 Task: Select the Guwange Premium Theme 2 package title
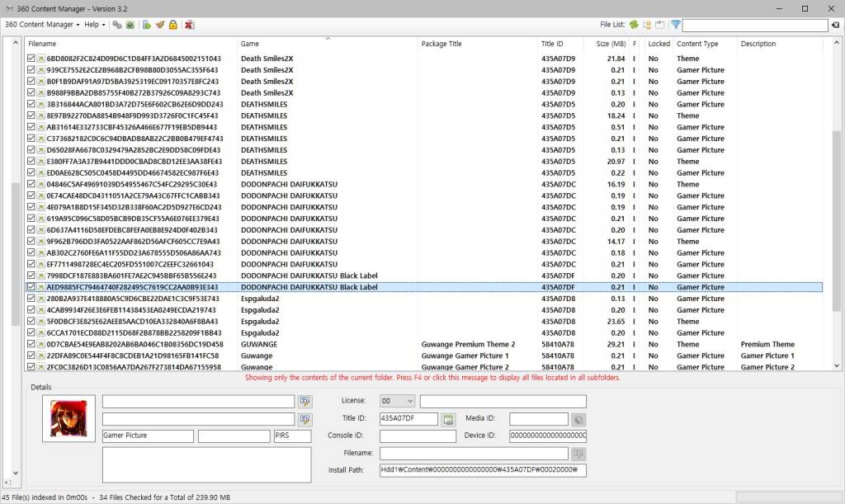(469, 344)
